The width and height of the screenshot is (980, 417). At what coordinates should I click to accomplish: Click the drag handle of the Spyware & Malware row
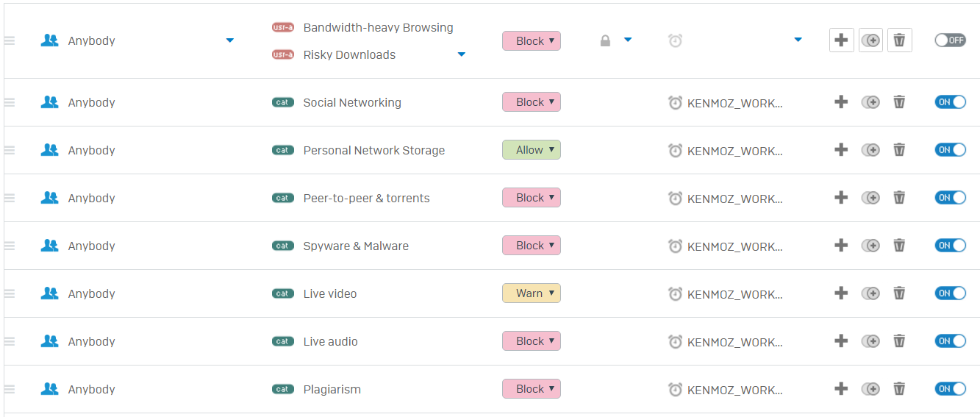click(x=10, y=246)
